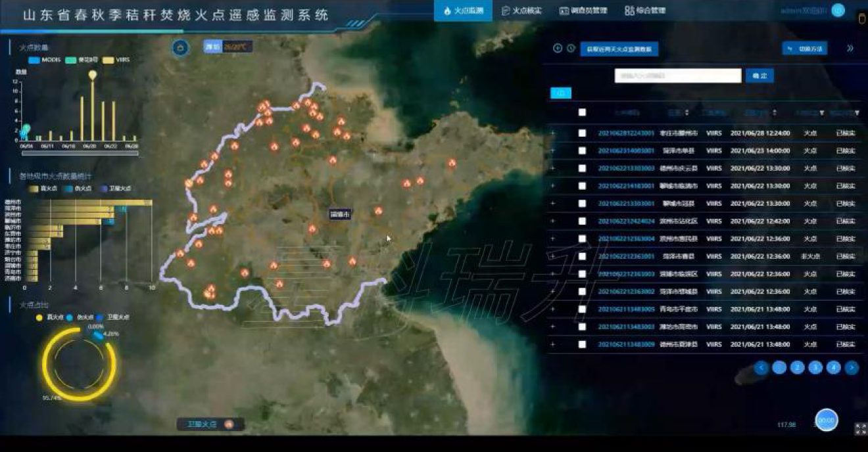
Task: Expand the first table row with plus
Action: (x=553, y=133)
